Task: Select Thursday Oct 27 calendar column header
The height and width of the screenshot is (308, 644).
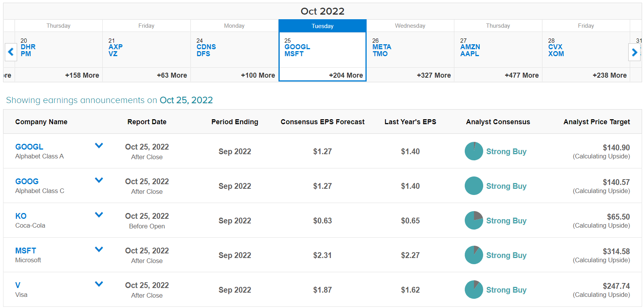Action: (498, 26)
